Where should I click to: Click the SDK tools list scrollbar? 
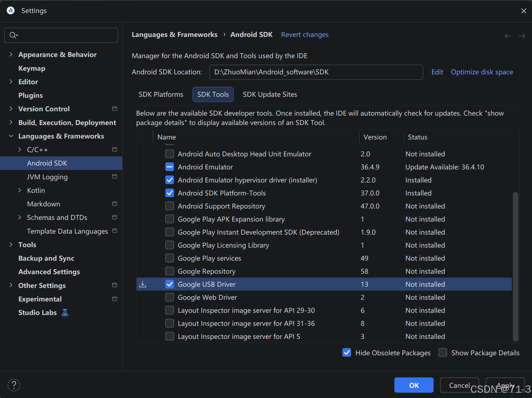(x=515, y=265)
